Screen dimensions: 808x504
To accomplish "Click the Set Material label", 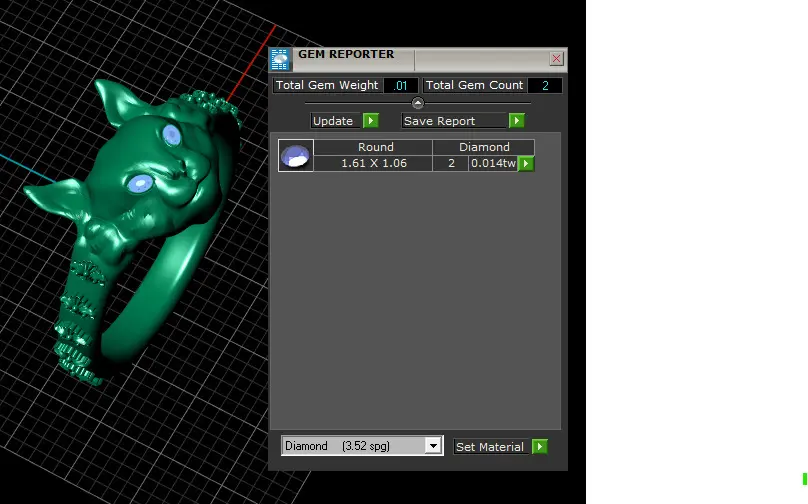I will (x=490, y=447).
